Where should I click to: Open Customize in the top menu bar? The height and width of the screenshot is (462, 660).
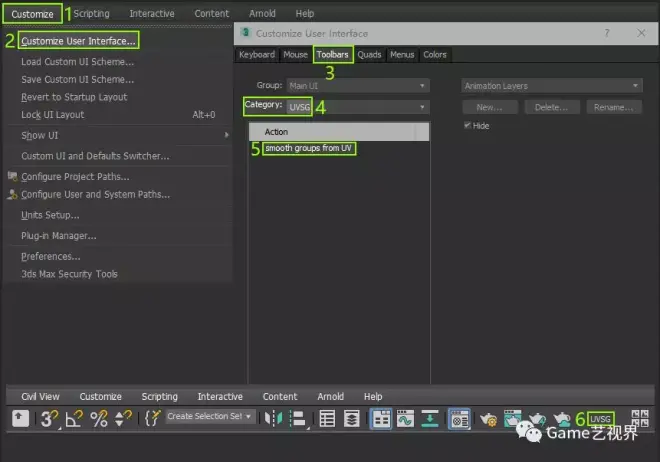point(32,14)
